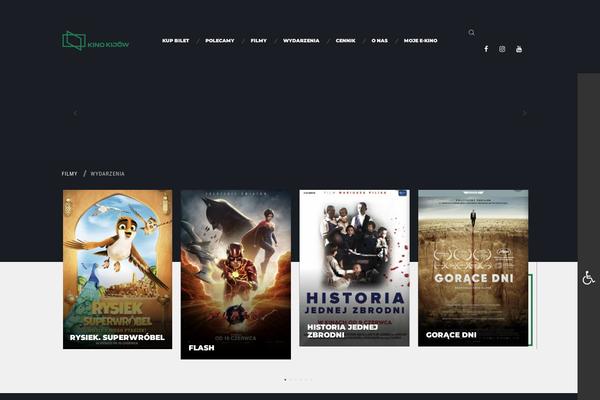
Task: Open the Polecamy menu item
Action: pyautogui.click(x=220, y=41)
